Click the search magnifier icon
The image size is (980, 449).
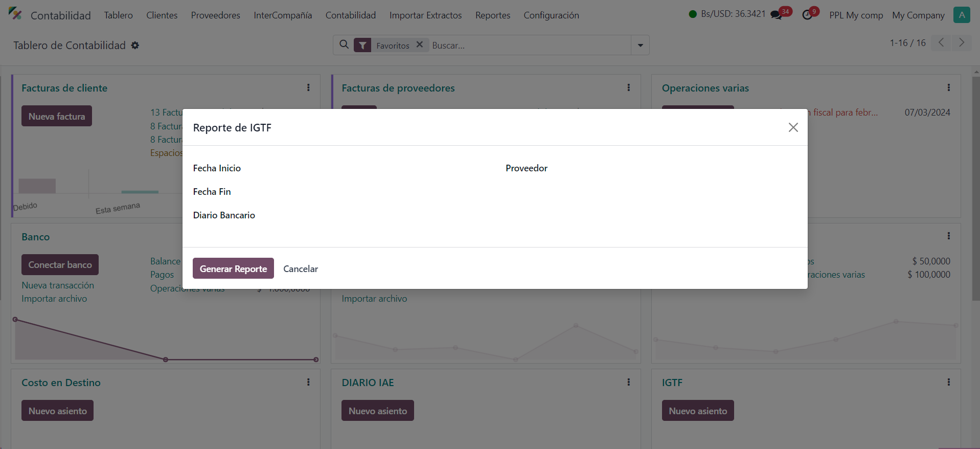click(x=345, y=45)
